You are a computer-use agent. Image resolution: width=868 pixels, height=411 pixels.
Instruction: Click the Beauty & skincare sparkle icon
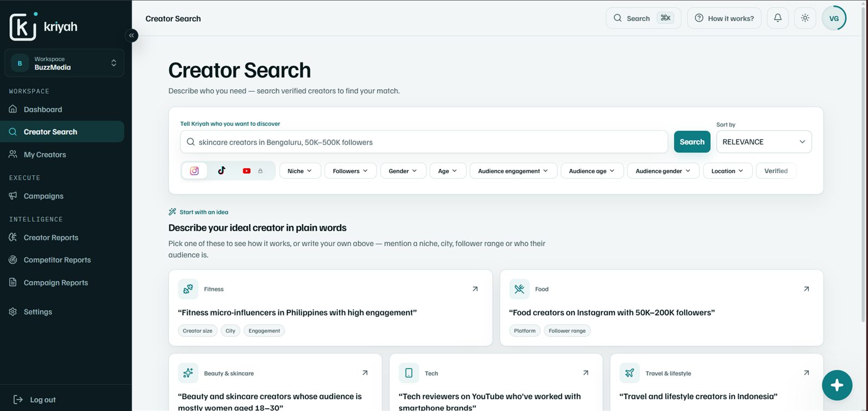click(188, 373)
